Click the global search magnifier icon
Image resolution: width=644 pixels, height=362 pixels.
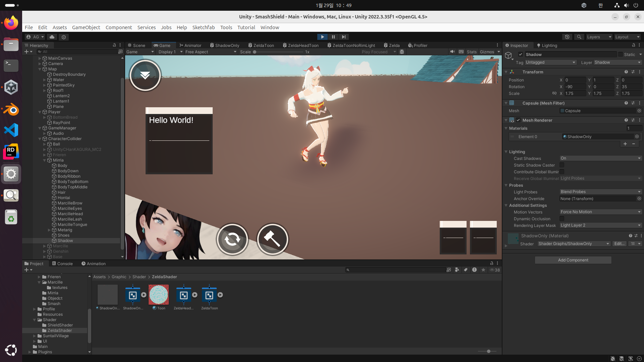[579, 37]
